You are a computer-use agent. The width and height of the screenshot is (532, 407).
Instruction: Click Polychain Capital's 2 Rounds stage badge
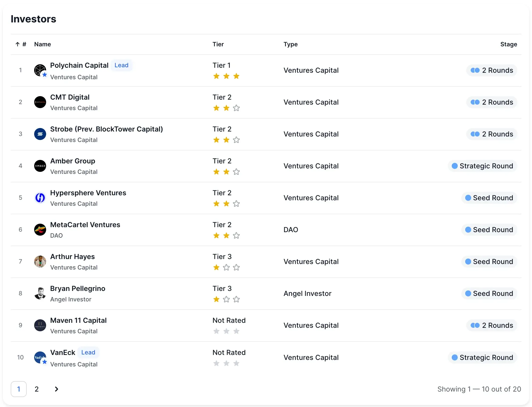click(x=492, y=70)
